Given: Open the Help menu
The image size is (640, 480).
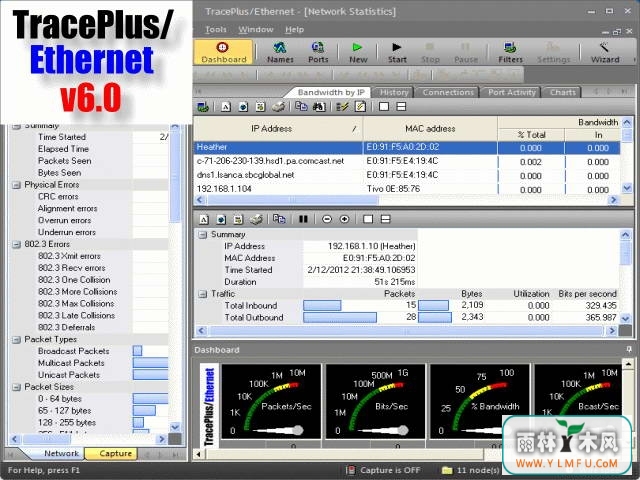Looking at the screenshot, I should coord(294,29).
